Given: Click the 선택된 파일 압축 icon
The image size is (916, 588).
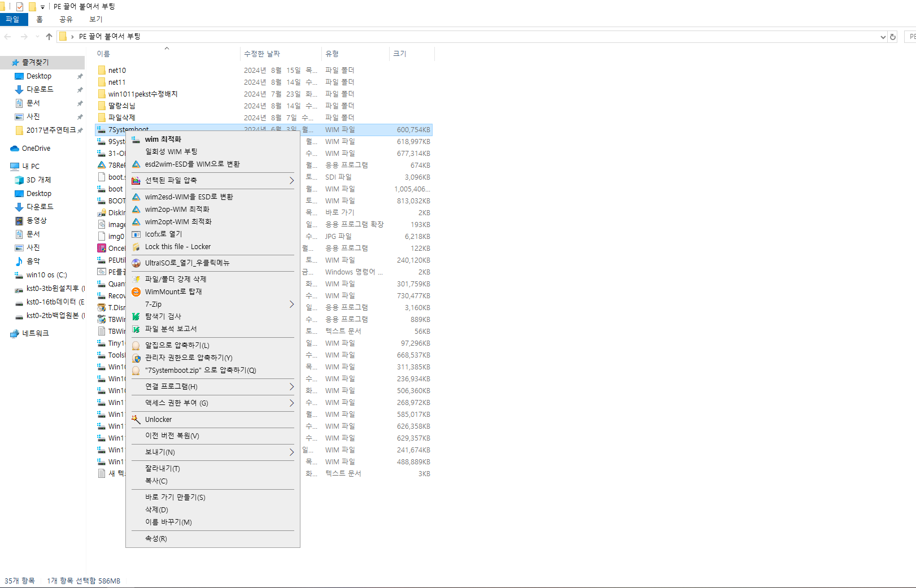Looking at the screenshot, I should [x=136, y=180].
